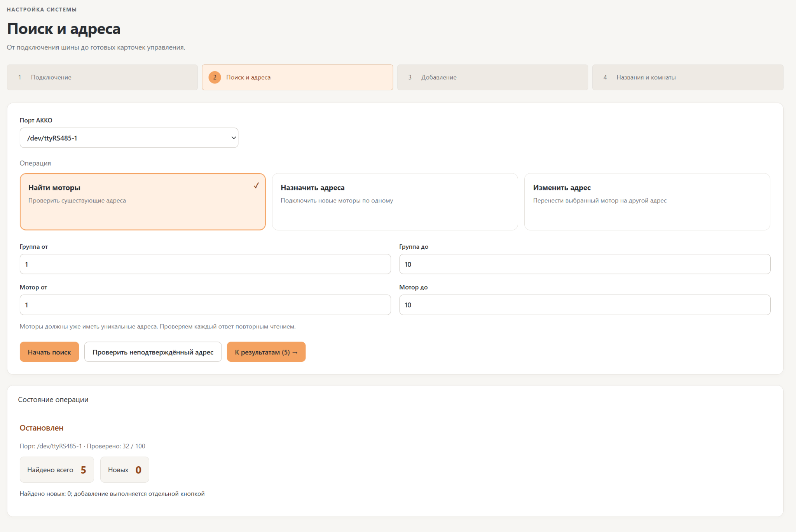
Task: Switch to step 3 Добавление
Action: [x=492, y=77]
